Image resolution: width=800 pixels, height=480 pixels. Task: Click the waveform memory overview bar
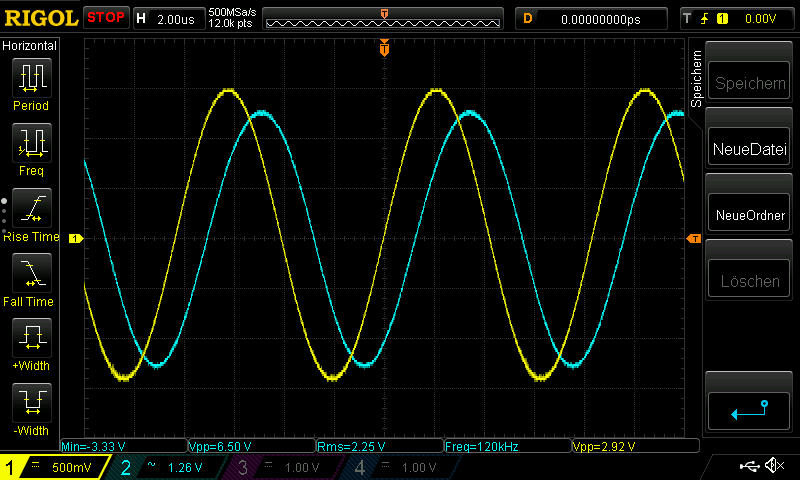[x=383, y=19]
